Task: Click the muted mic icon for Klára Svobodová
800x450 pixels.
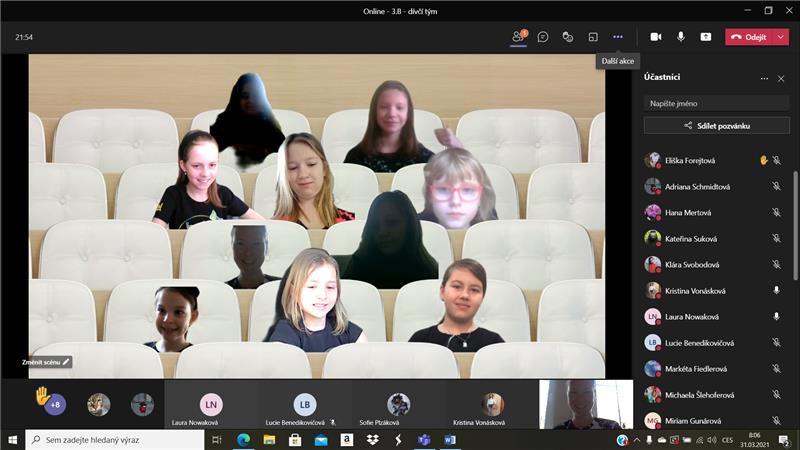Action: click(x=777, y=265)
